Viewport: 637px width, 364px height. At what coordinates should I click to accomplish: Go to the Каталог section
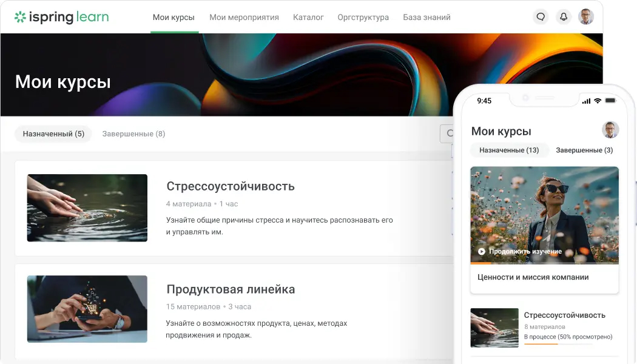(308, 18)
